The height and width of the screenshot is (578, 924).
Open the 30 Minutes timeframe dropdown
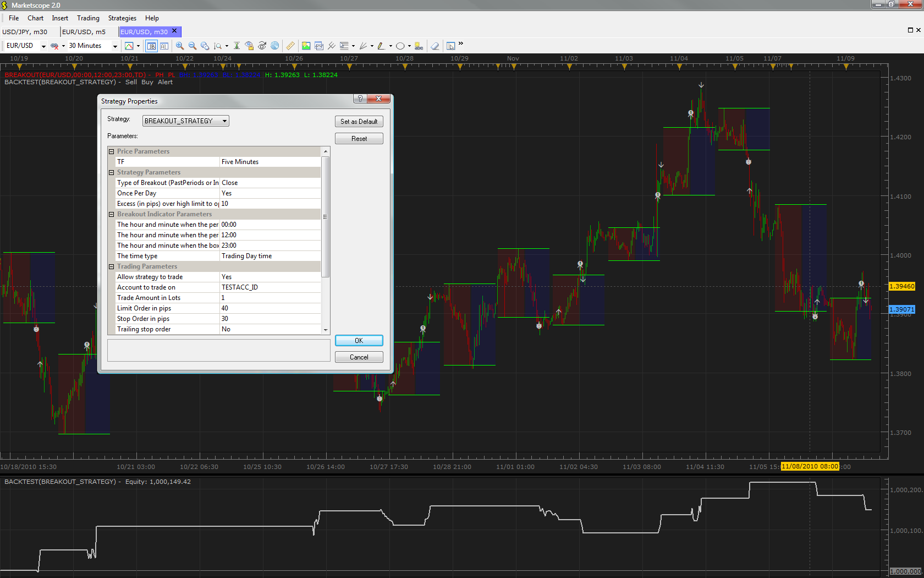pyautogui.click(x=93, y=46)
